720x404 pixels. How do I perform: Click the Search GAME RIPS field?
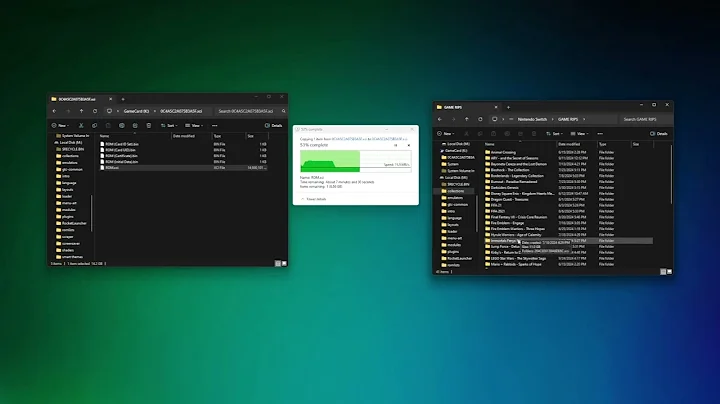646,119
